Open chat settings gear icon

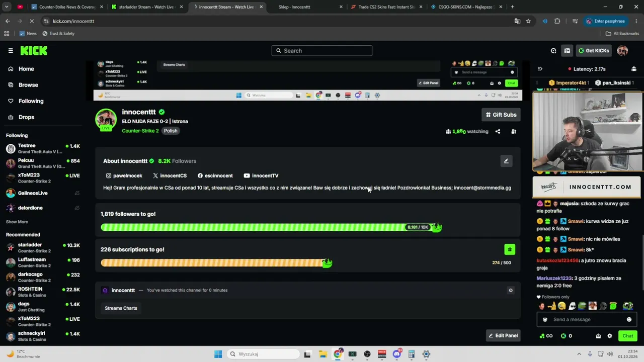tap(610, 336)
